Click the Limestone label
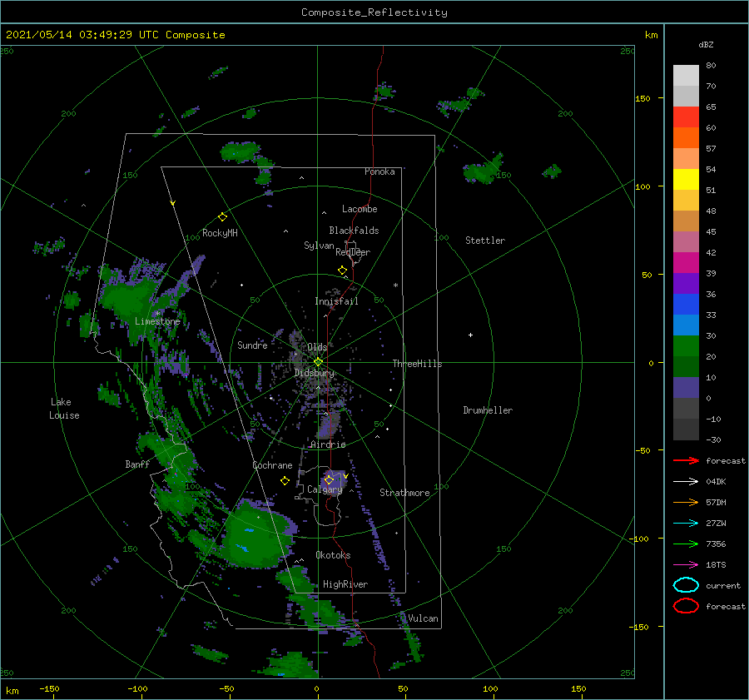 tap(157, 321)
